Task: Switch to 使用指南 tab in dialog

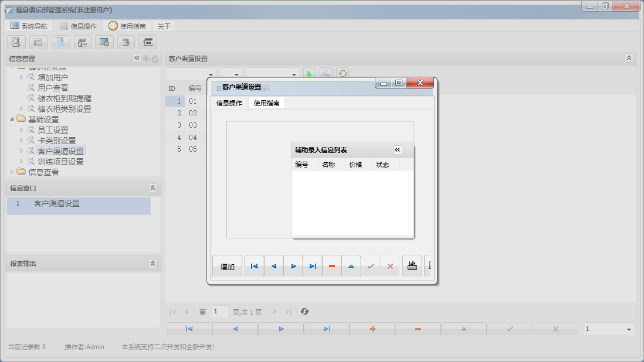Action: (266, 103)
